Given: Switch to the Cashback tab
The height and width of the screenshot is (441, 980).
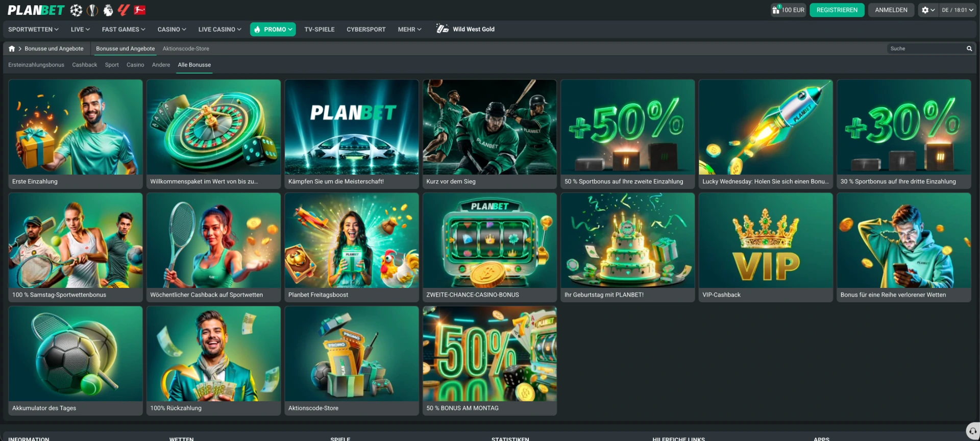Looking at the screenshot, I should point(84,65).
